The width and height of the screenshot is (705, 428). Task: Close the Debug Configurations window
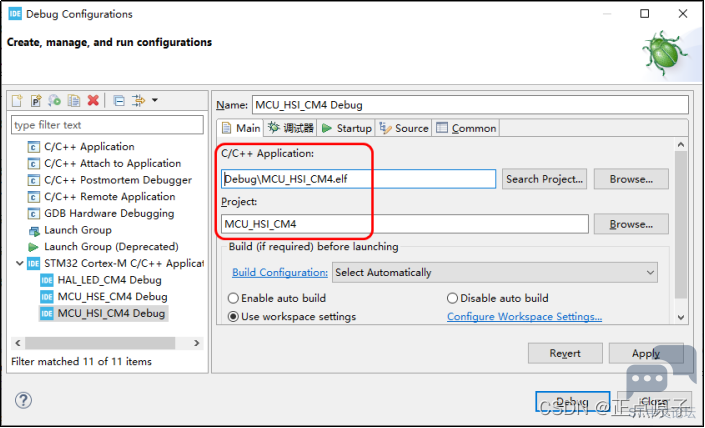(683, 14)
